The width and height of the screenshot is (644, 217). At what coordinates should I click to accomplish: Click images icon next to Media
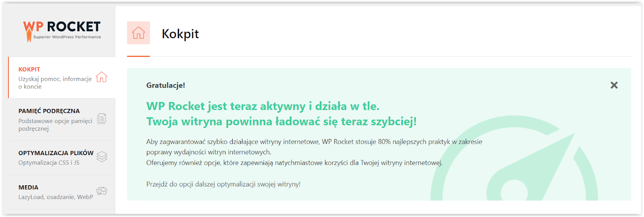pos(102,191)
